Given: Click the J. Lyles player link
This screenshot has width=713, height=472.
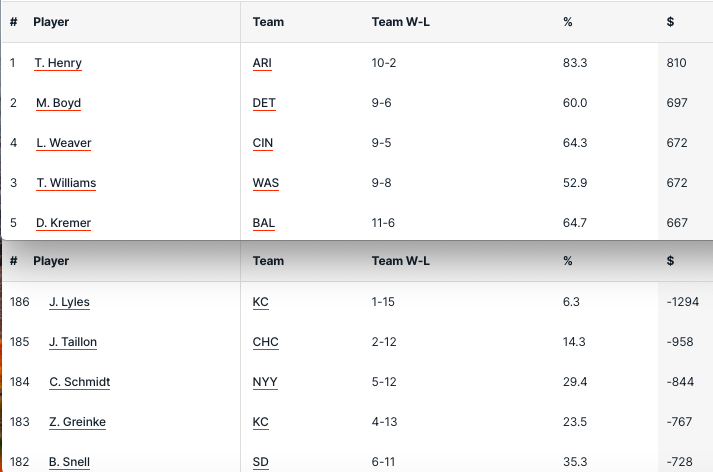Looking at the screenshot, I should (x=69, y=302).
